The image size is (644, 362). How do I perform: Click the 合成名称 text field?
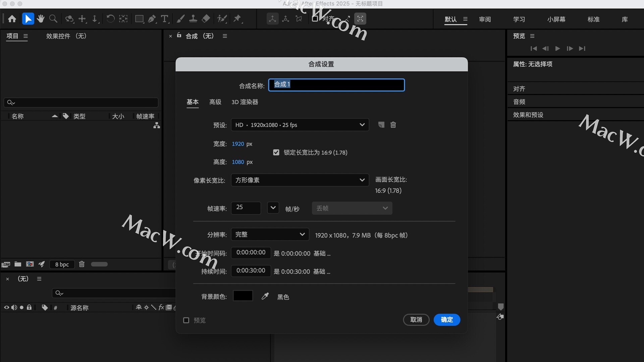click(x=336, y=85)
